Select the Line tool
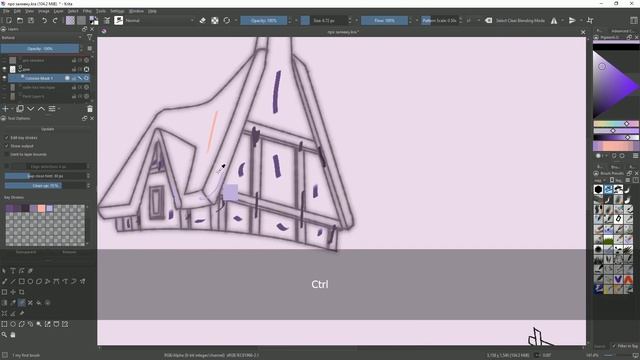The width and height of the screenshot is (640, 360). [x=13, y=281]
